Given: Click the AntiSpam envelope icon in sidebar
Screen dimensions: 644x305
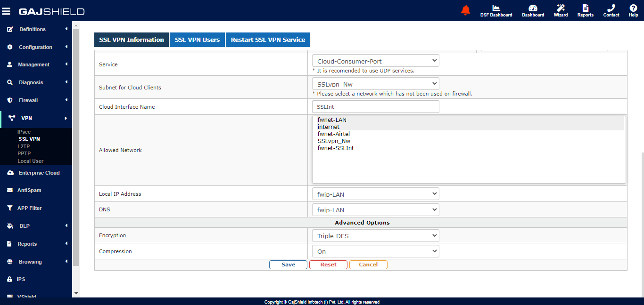Looking at the screenshot, I should click(x=10, y=190).
